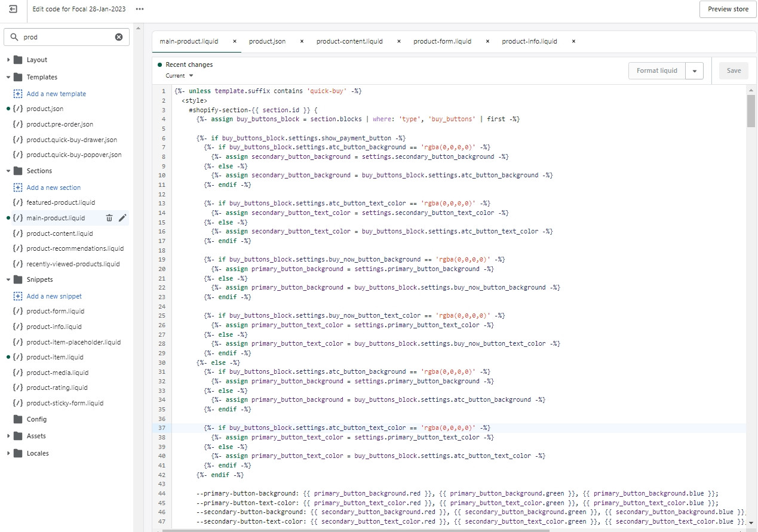Click the file search input field

tap(67, 37)
